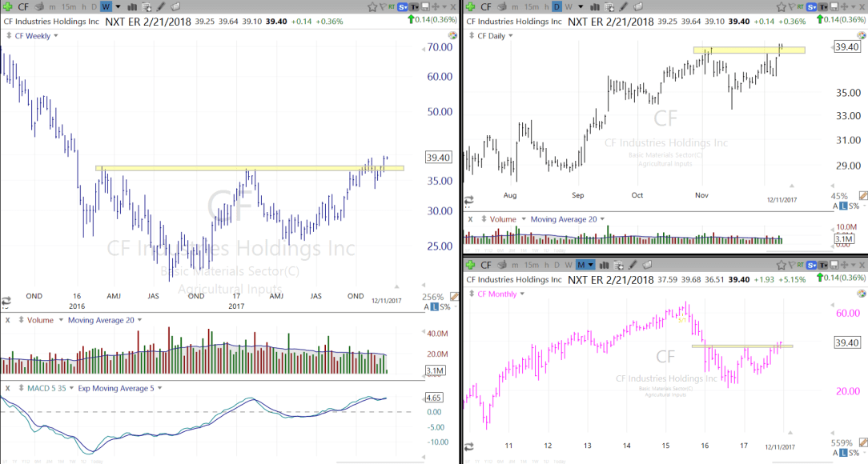Screen dimensions: 868x464
Task: Toggle the L log scale button on weekly chart
Action: (x=435, y=306)
